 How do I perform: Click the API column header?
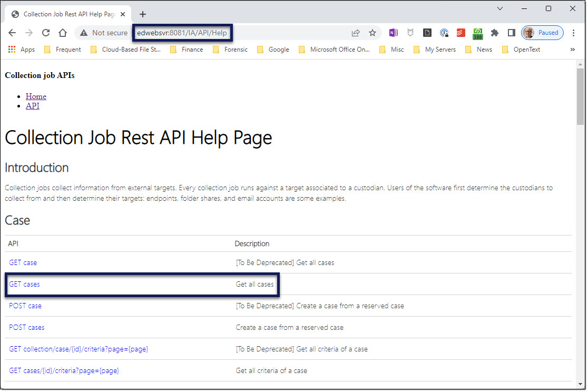pyautogui.click(x=13, y=244)
